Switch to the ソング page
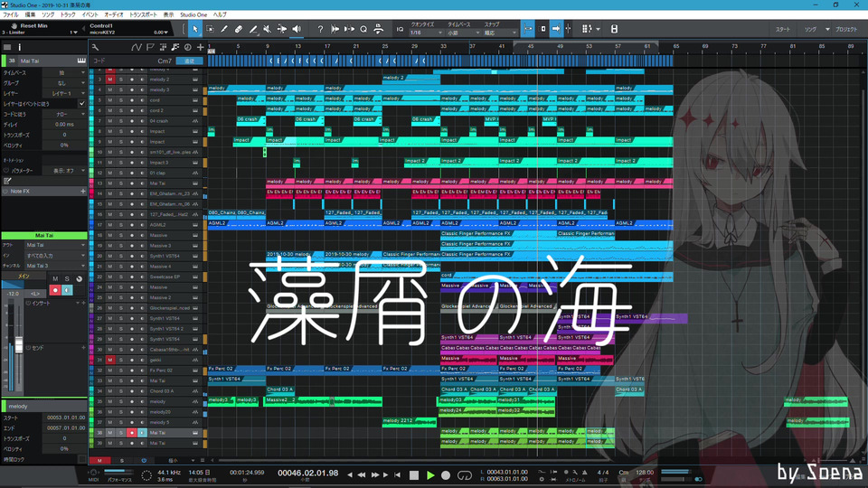The image size is (868, 488). (810, 29)
